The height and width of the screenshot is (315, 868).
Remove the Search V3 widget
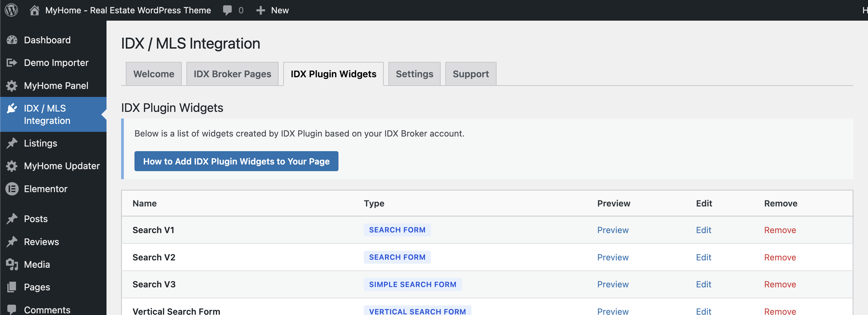click(x=780, y=284)
